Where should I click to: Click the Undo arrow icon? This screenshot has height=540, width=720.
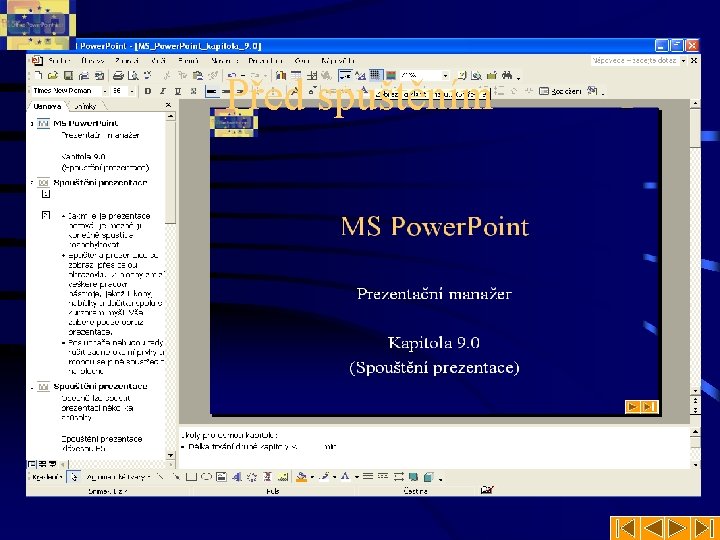[x=232, y=75]
